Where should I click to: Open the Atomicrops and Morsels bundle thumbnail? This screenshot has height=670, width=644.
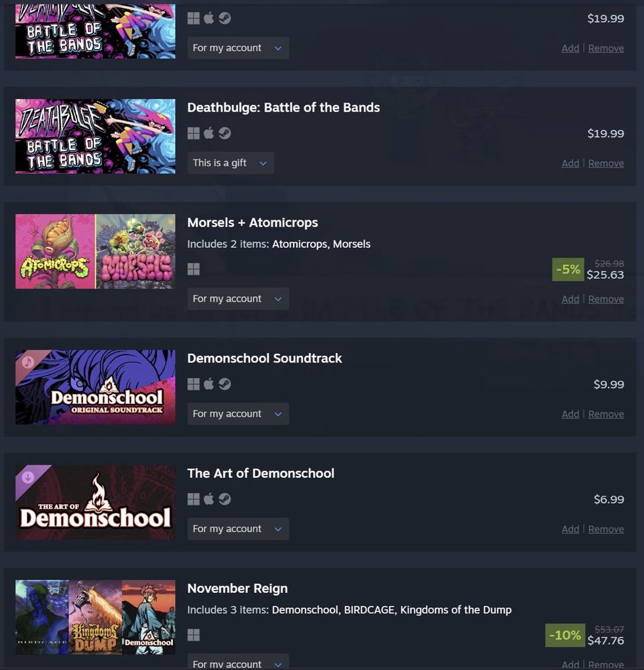[95, 251]
